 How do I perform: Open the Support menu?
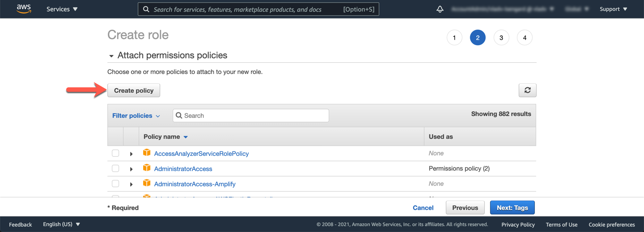point(613,9)
